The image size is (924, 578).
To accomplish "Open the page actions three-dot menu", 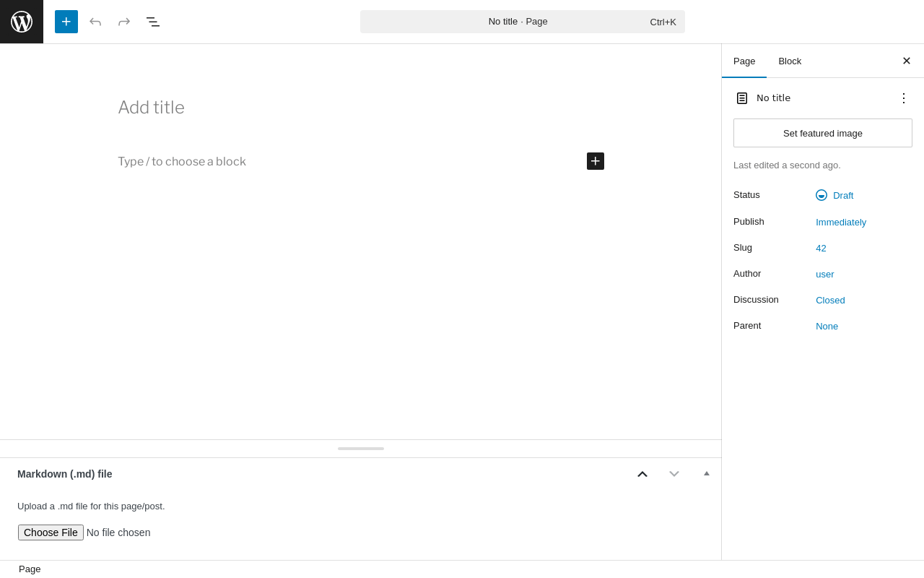I will tap(904, 98).
